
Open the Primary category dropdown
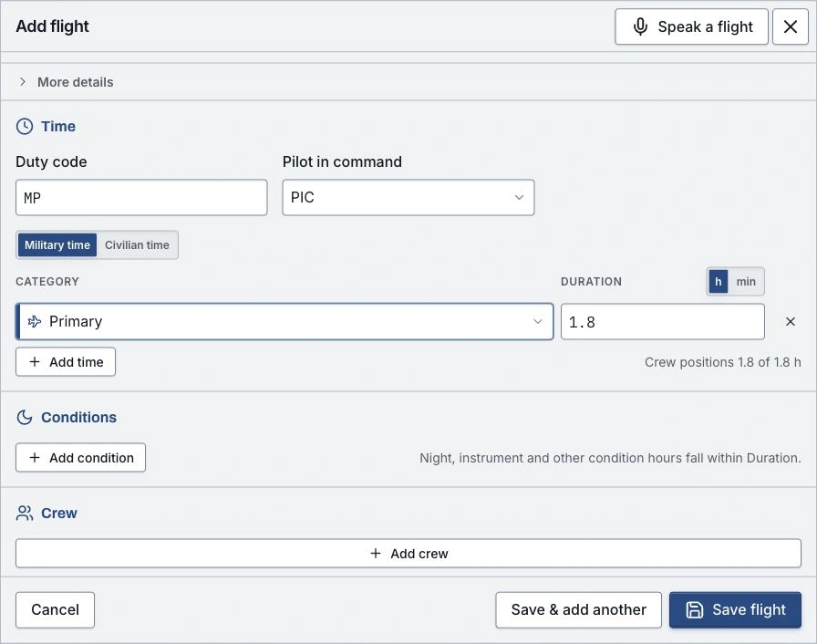pos(284,321)
